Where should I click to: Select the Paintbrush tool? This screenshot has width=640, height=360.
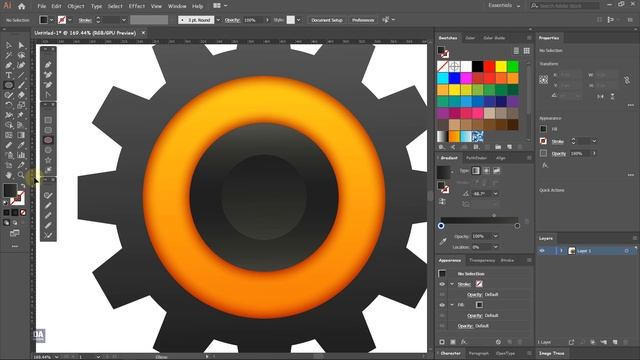coord(21,85)
